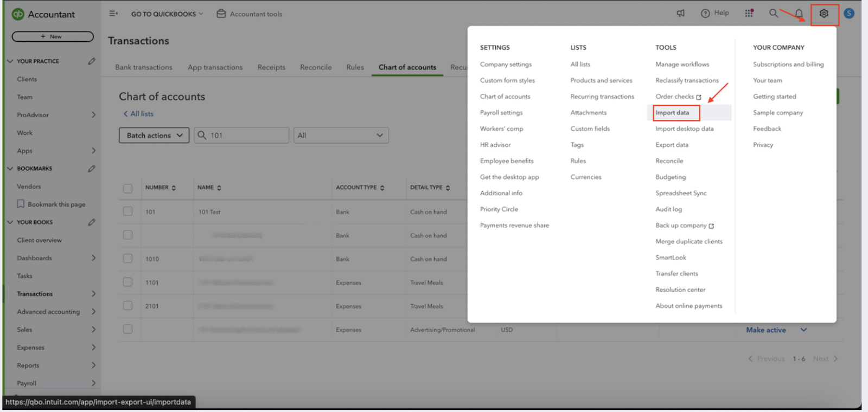
Task: Collapse the YOUR PRACTICE section
Action: tap(10, 61)
